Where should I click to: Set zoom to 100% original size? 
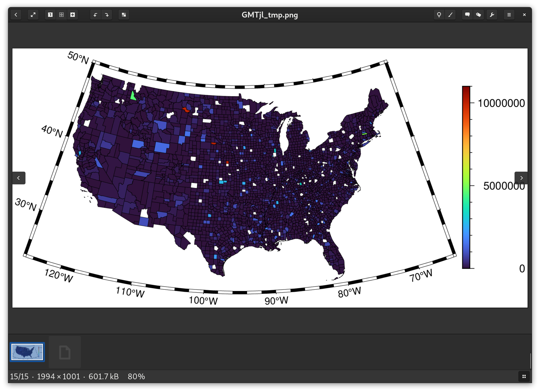[50, 15]
